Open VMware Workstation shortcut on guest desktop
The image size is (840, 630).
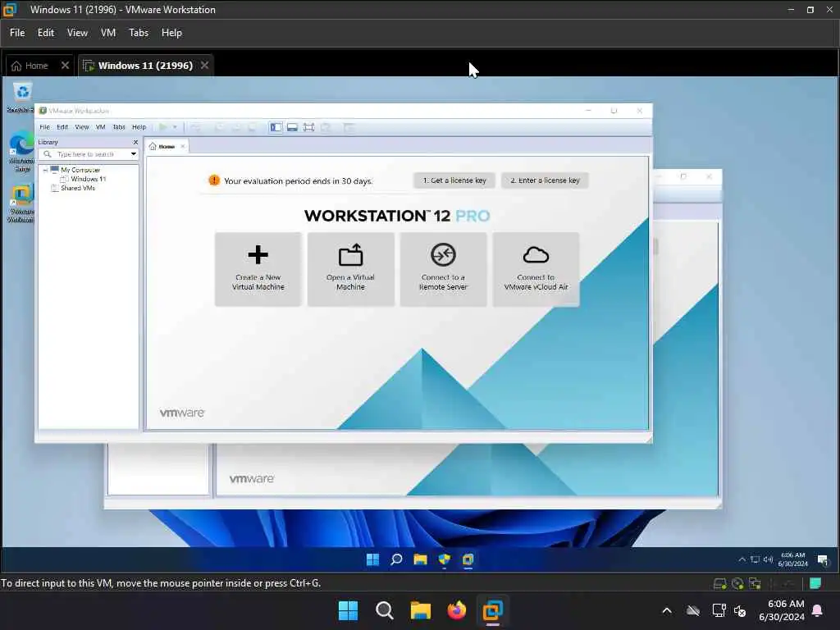tap(21, 203)
